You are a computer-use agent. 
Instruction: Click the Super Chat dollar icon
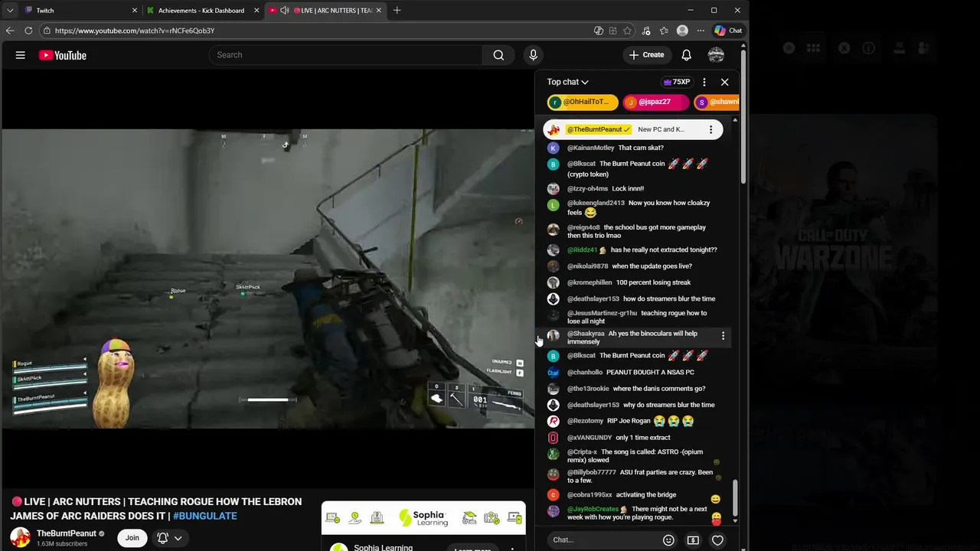click(x=693, y=540)
